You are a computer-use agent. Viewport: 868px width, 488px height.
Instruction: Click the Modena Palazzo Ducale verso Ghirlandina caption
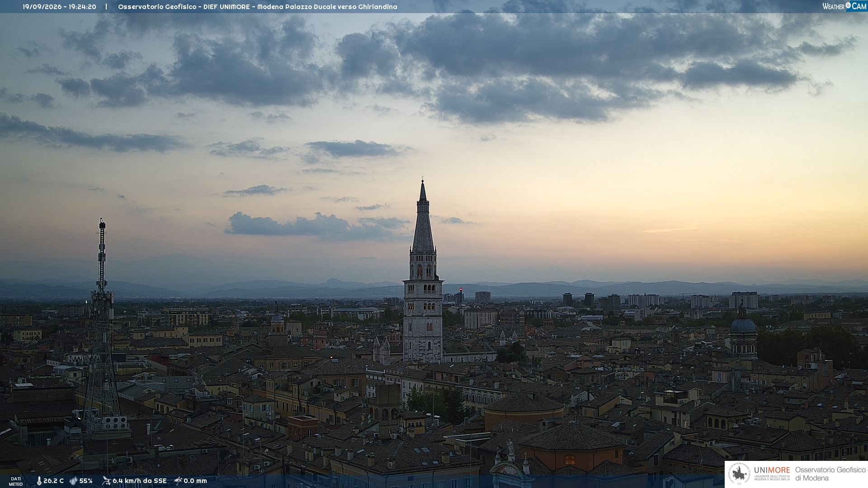pos(327,7)
